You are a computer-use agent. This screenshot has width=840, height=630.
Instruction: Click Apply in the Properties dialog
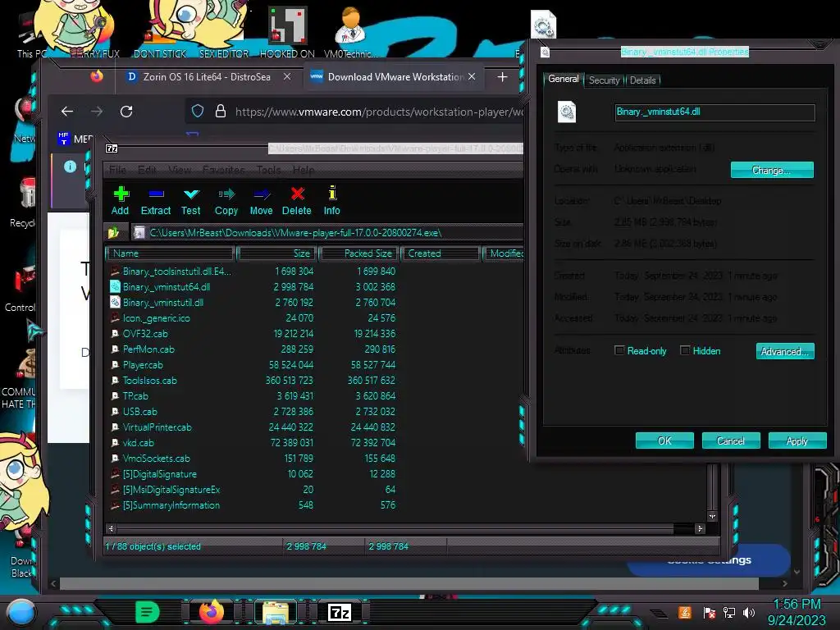(797, 441)
